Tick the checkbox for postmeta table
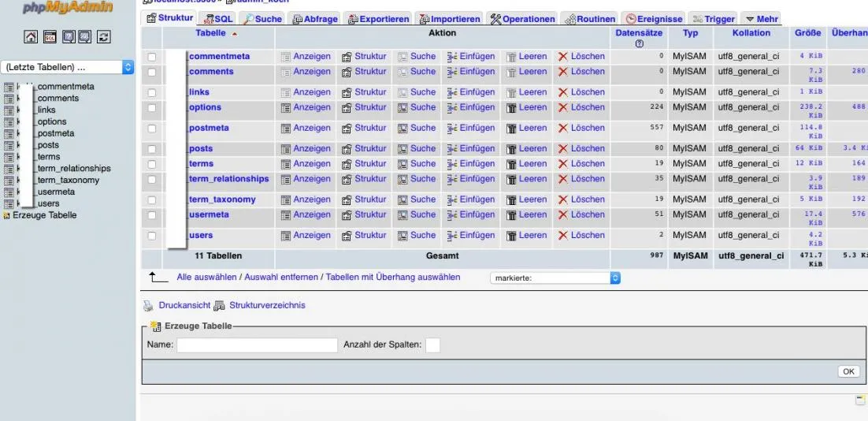 coord(152,129)
